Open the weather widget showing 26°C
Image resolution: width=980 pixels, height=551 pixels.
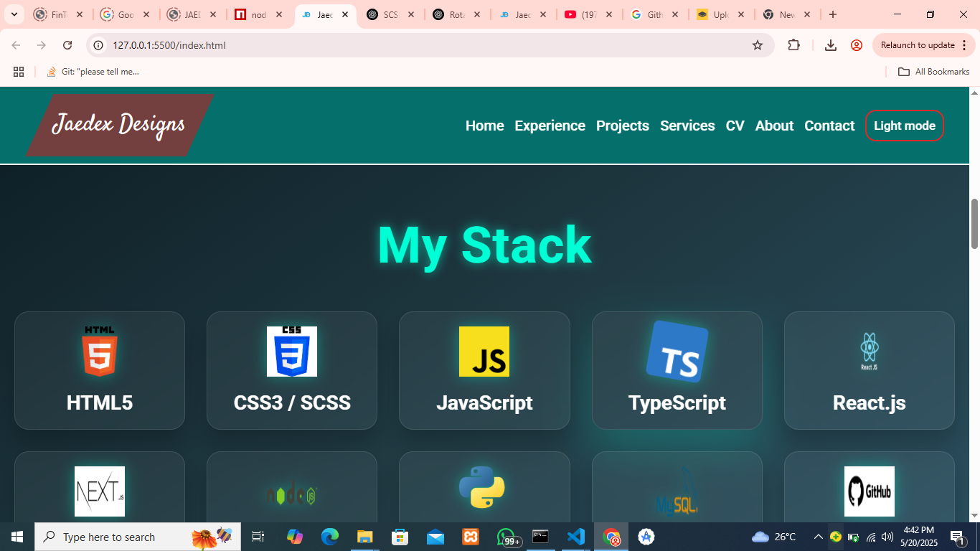[773, 537]
